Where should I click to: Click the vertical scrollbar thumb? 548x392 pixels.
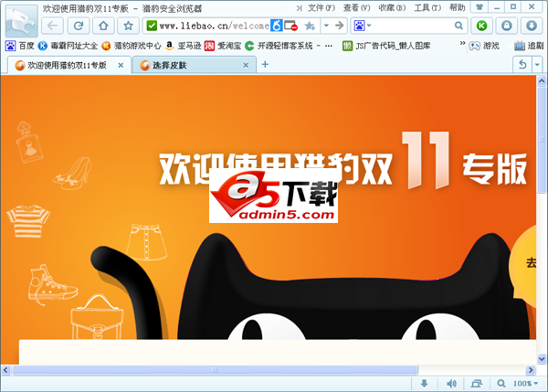coord(542,140)
